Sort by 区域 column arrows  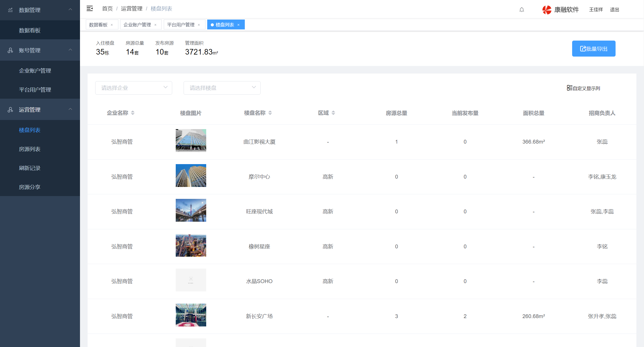[x=333, y=113]
